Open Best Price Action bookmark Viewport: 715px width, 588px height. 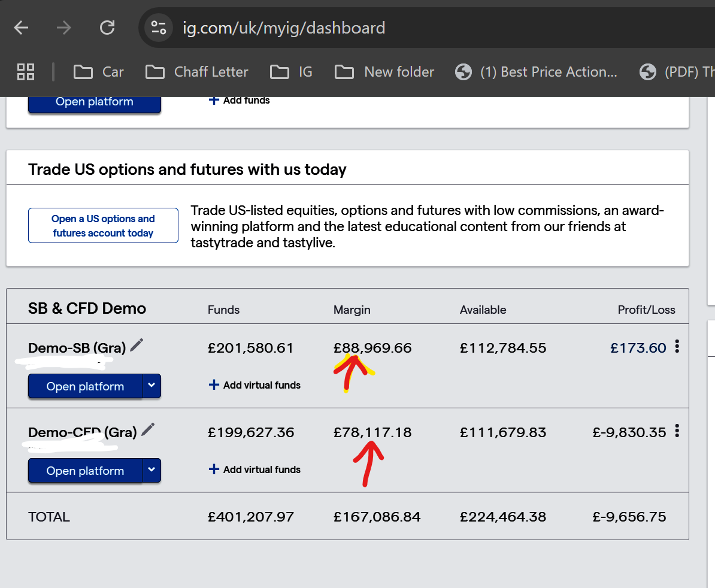click(x=537, y=72)
